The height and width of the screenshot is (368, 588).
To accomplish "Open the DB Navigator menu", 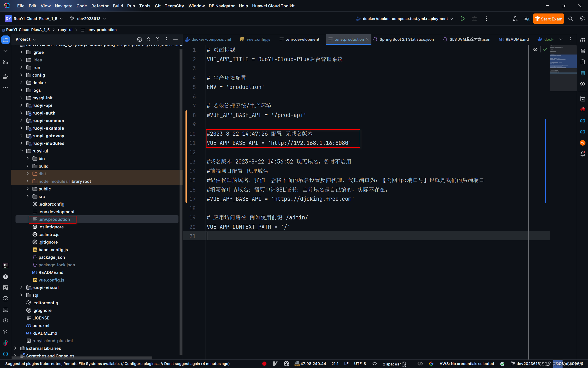I will click(222, 6).
